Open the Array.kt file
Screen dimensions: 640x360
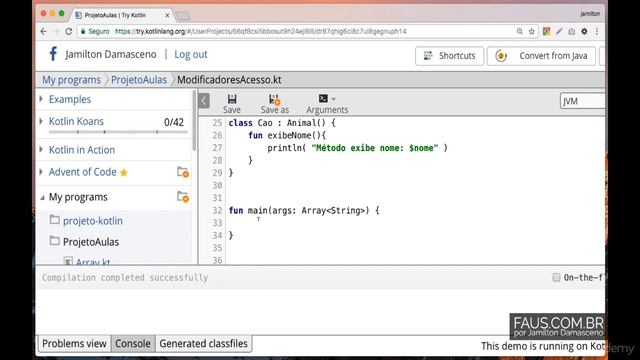[x=93, y=262]
